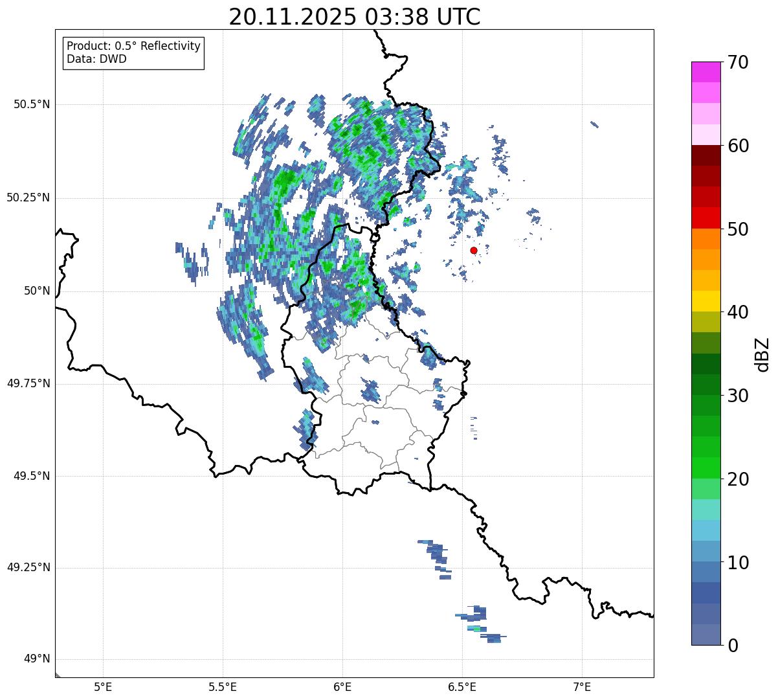Click colorbar tick value 20
The image size is (778, 700).
coord(737,479)
